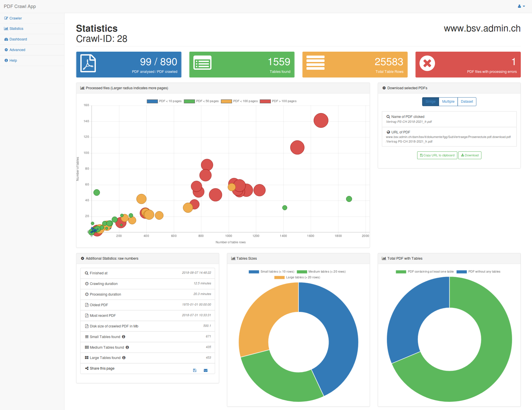Switch to Dataset download mode
The height and width of the screenshot is (410, 532).
pos(467,102)
